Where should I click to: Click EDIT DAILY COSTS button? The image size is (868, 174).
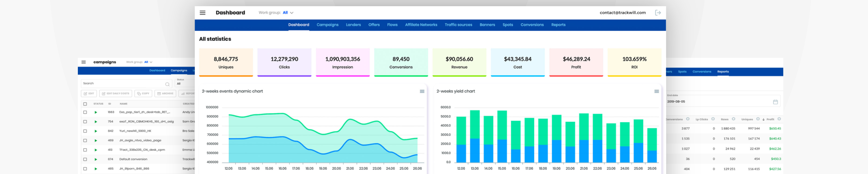coord(116,94)
